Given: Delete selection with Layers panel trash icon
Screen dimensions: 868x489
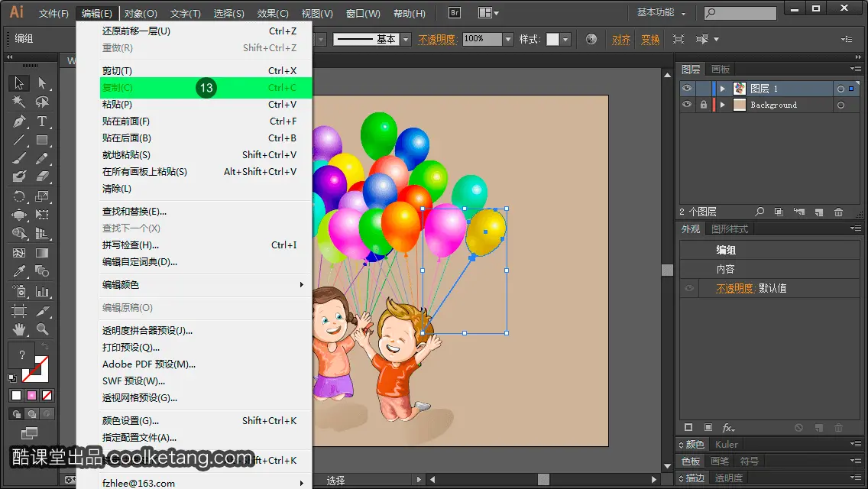Looking at the screenshot, I should point(839,212).
